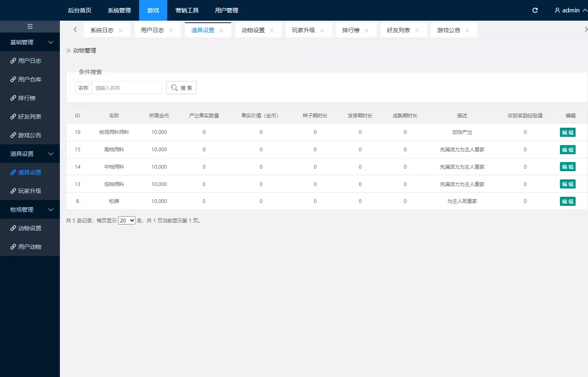This screenshot has width=588, height=377.
Task: Click the ID 16 cell
Action: click(x=78, y=132)
